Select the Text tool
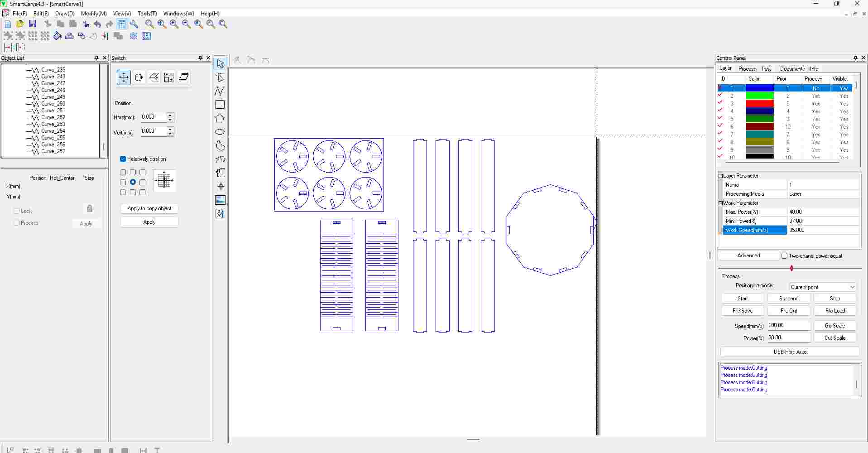868x453 pixels. [220, 173]
